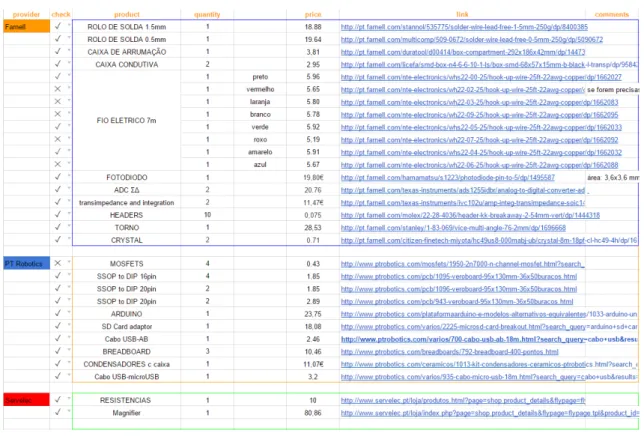
Task: Open check dropdown arrow for ROLO DE SOLDA 0.5mm
Action: (69, 38)
